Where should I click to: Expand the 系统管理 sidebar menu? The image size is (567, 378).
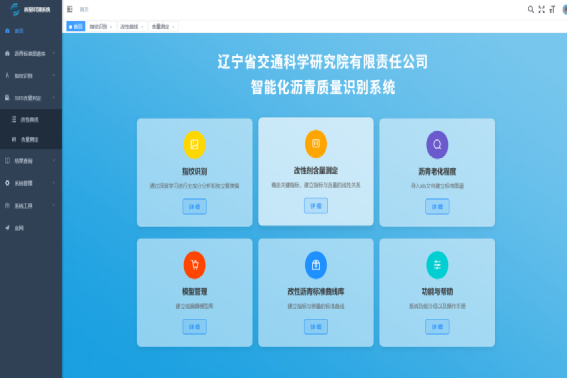coord(31,183)
